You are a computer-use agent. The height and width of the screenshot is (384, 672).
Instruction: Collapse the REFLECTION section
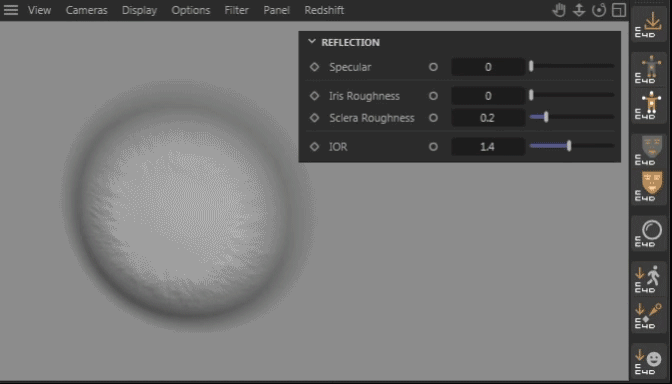click(312, 42)
